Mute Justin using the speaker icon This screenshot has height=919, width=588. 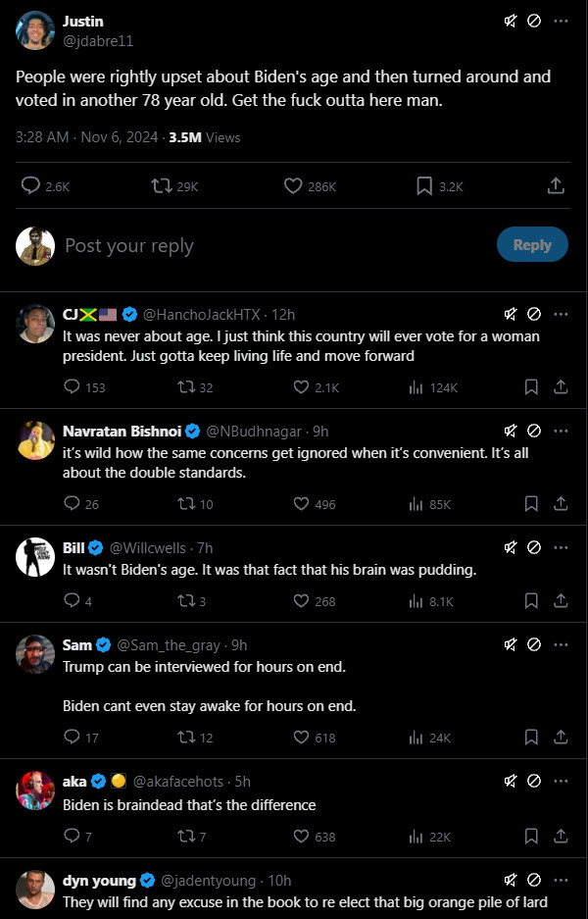tap(511, 21)
